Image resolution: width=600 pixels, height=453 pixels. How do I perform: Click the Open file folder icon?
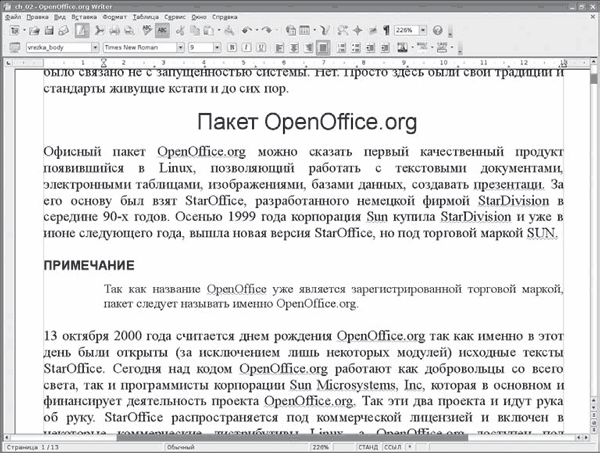[31, 31]
